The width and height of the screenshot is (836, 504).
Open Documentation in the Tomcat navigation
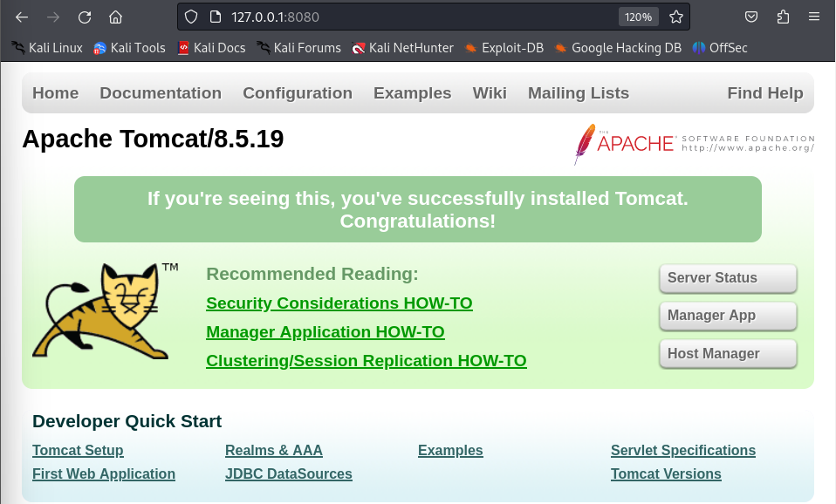click(x=161, y=93)
